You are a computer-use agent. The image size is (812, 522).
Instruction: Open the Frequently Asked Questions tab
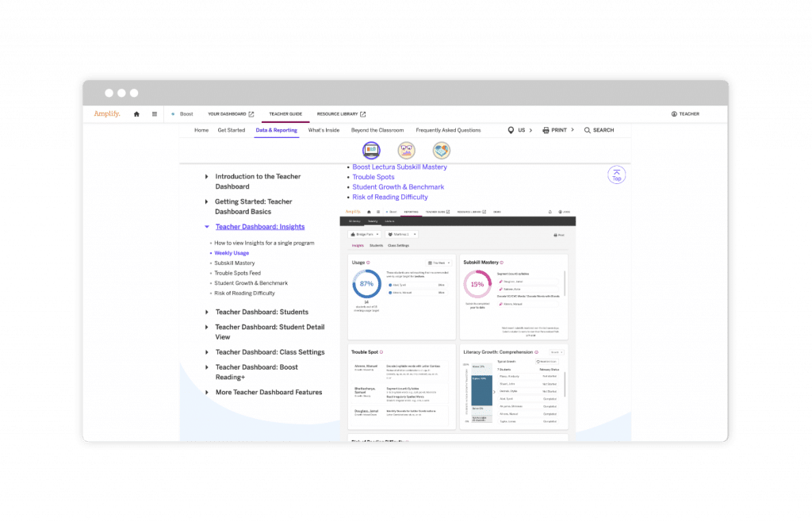click(x=448, y=130)
